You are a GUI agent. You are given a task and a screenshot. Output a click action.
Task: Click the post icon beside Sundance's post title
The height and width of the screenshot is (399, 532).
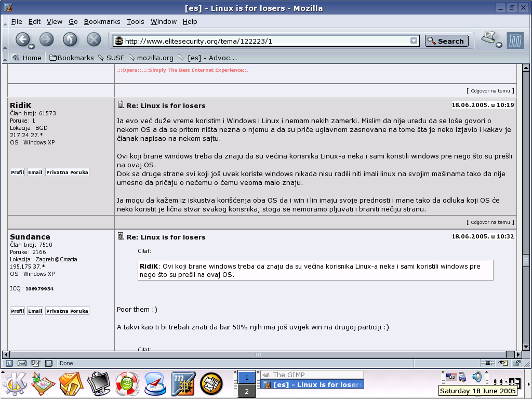pos(121,236)
